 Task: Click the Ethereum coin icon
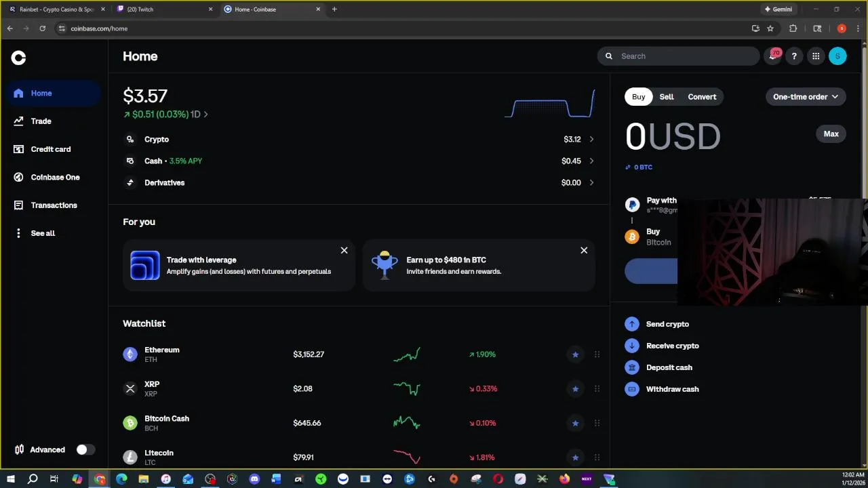click(x=130, y=354)
